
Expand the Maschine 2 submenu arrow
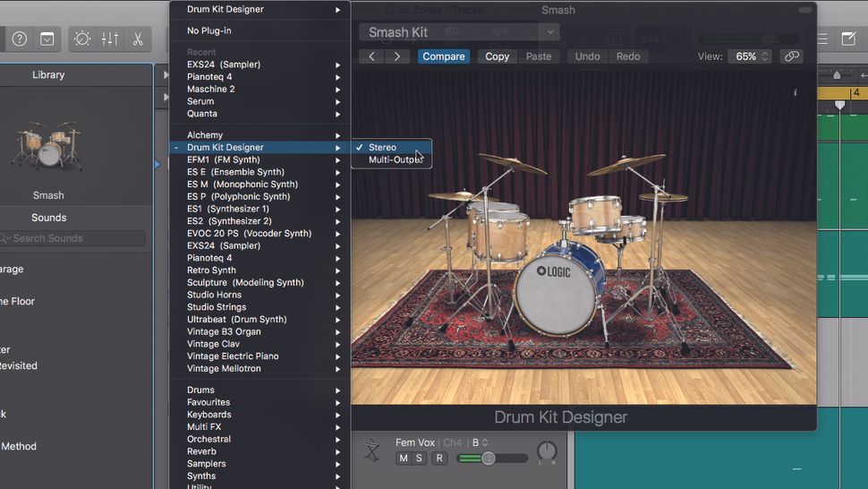click(x=337, y=90)
